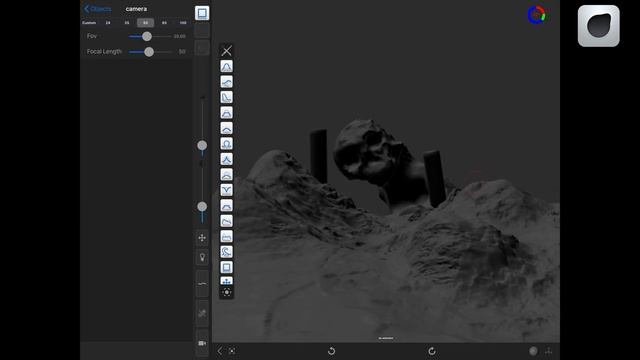
Task: Select the sloped ramp falloff brush
Action: coord(227,221)
